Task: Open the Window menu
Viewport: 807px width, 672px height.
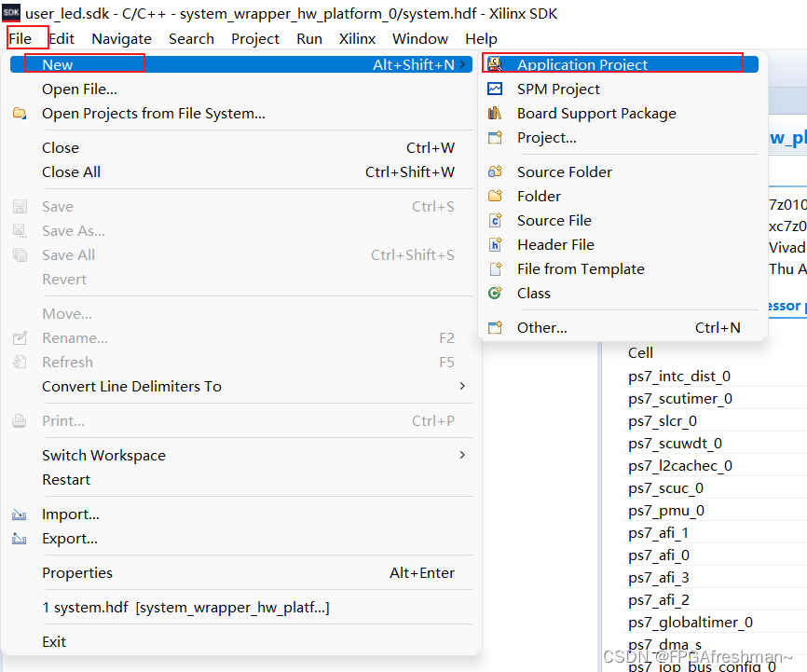Action: click(x=420, y=38)
